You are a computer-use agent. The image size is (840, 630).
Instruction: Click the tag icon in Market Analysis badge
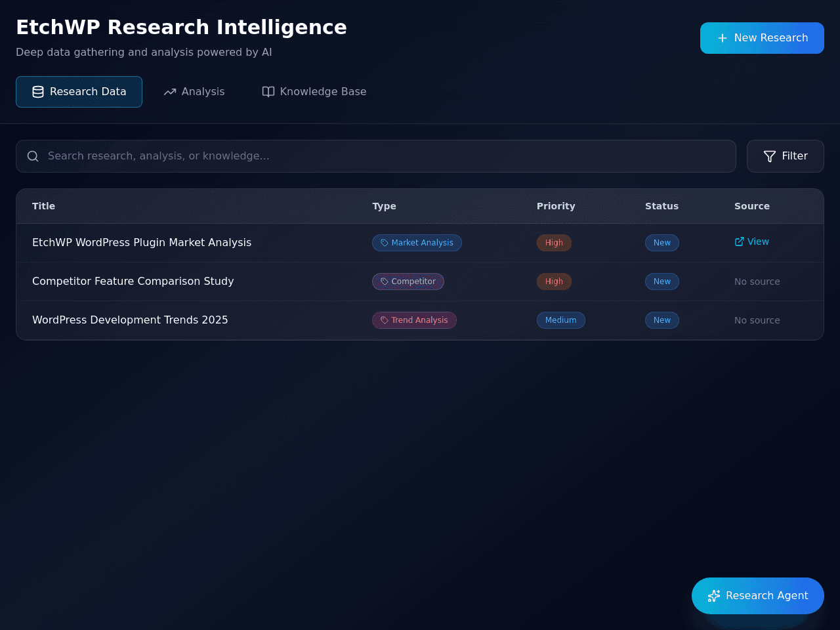coord(385,243)
